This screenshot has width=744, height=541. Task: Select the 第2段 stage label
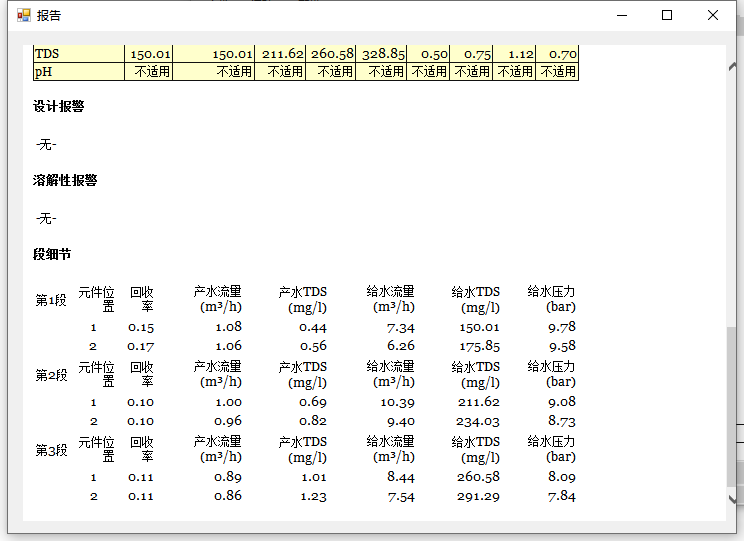pos(51,375)
